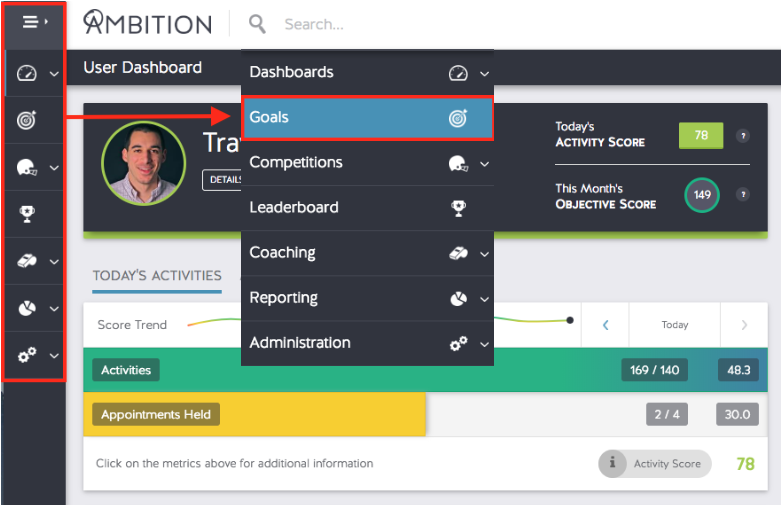782x505 pixels.
Task: Open the Coaching whistle icon in sidebar
Action: tap(27, 261)
